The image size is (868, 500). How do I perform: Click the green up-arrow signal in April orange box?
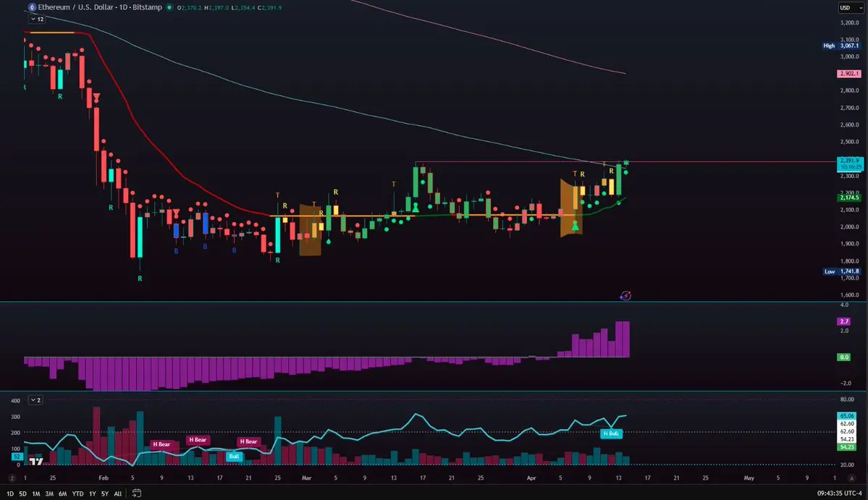click(x=575, y=226)
